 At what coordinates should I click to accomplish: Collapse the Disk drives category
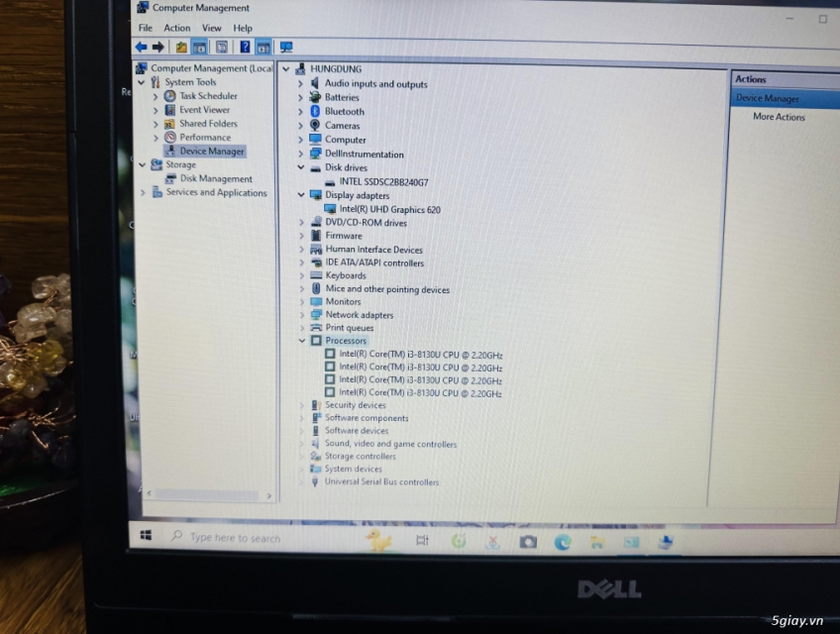[x=302, y=167]
